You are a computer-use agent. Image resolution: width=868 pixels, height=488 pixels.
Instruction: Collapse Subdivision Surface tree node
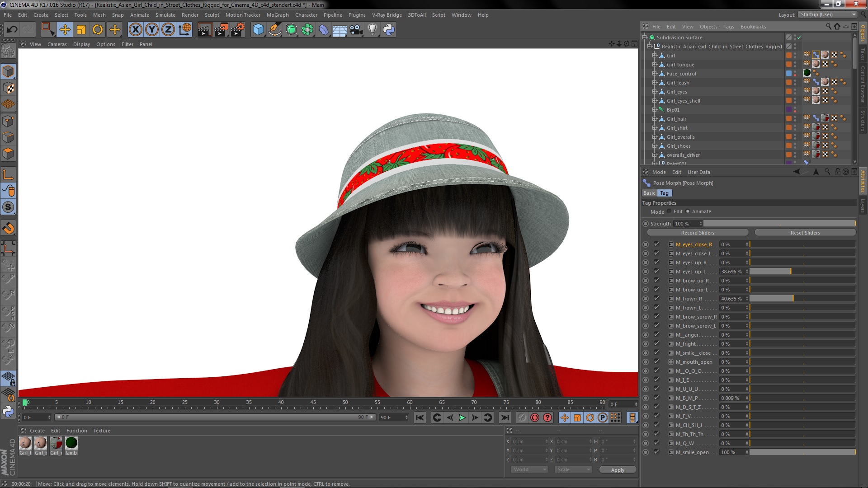tap(645, 38)
